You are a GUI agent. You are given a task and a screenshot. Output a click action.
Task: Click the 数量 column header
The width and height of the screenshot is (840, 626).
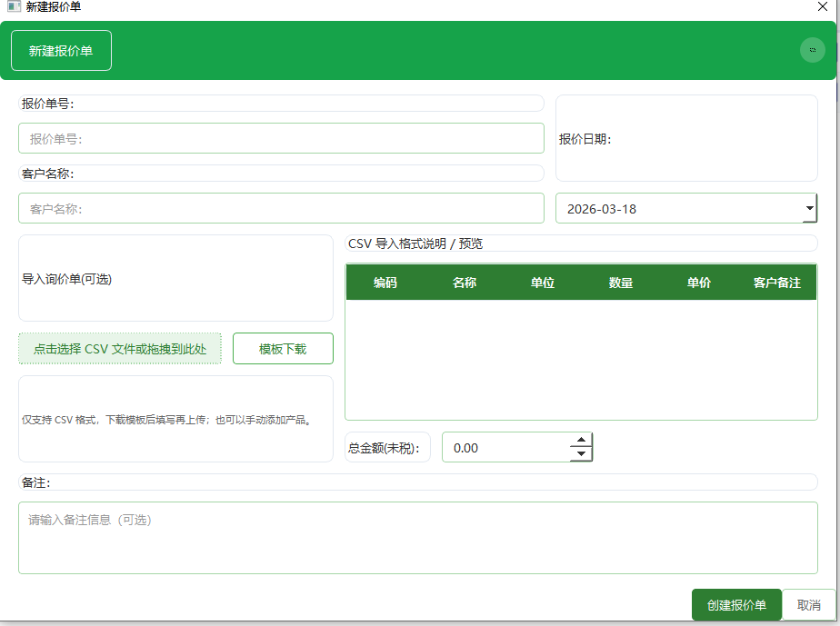pos(620,283)
